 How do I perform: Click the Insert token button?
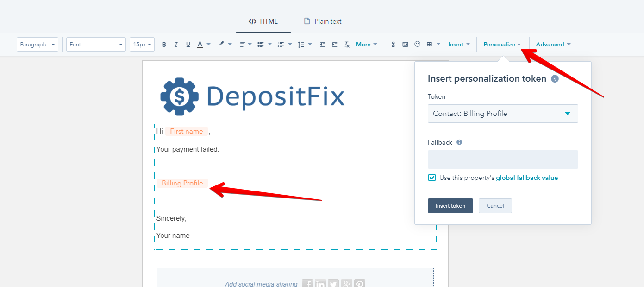tap(450, 206)
